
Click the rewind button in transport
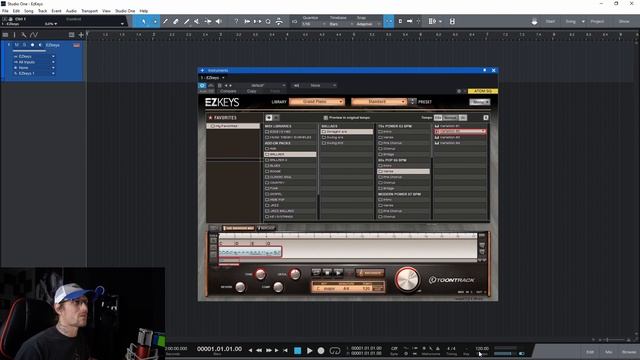(x=259, y=351)
